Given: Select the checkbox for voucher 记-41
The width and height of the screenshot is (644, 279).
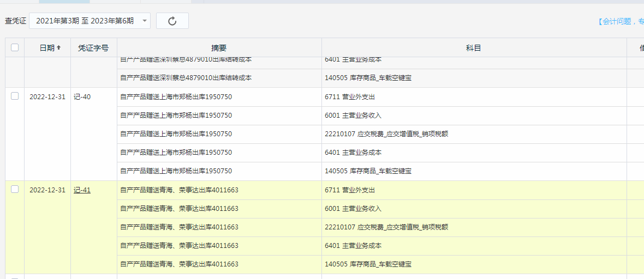Looking at the screenshot, I should point(15,189).
